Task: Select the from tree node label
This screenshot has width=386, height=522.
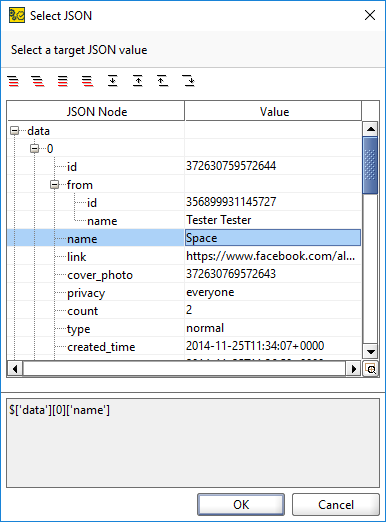Action: click(x=80, y=185)
